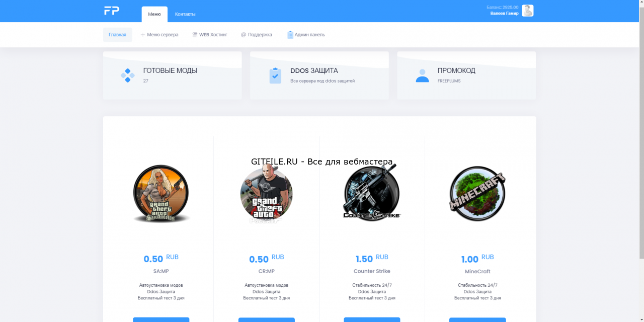Click the FP logo in header
Viewport: 644px width, 322px height.
112,11
